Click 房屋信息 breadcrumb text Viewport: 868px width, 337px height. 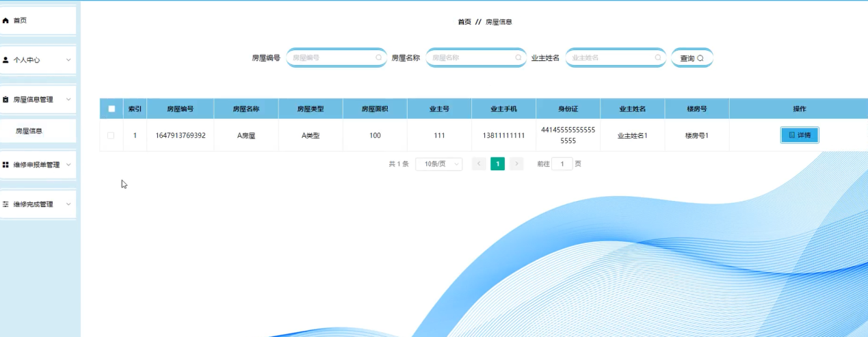coord(499,22)
